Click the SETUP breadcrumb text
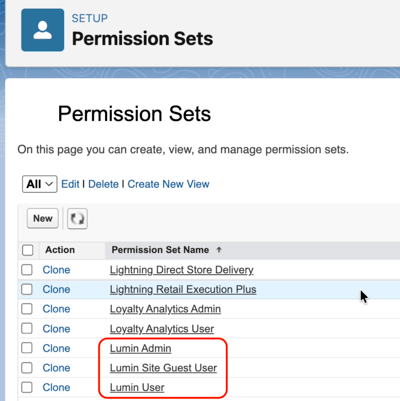The width and height of the screenshot is (400, 401). tap(90, 18)
